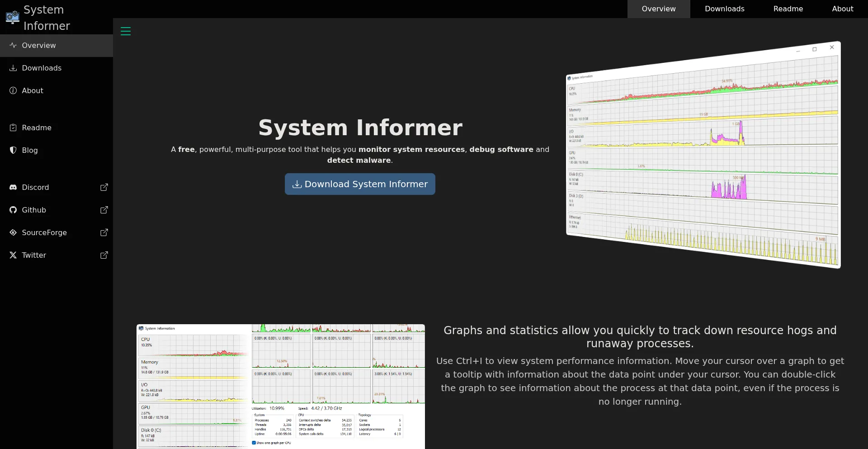
Task: Open the Twitter link label in sidebar
Action: tap(34, 255)
